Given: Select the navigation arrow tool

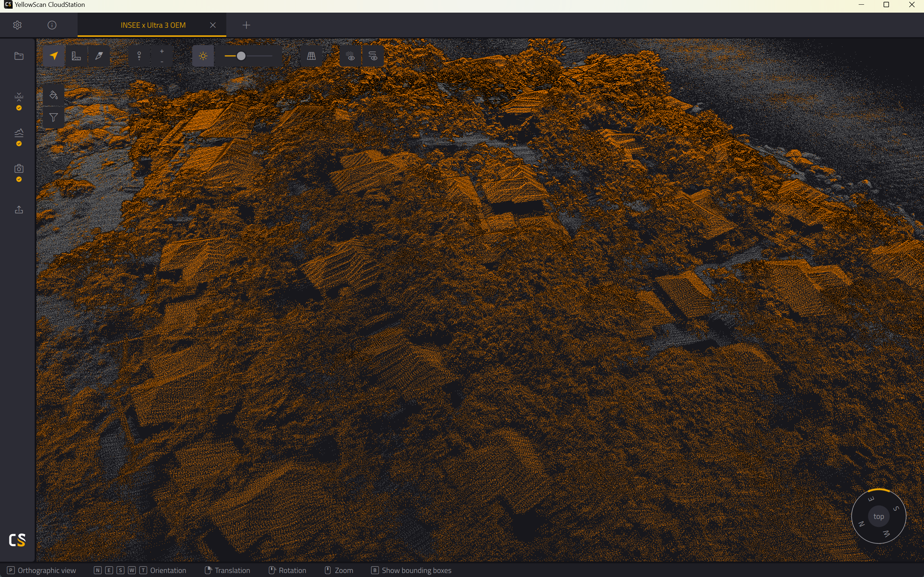Looking at the screenshot, I should point(54,56).
